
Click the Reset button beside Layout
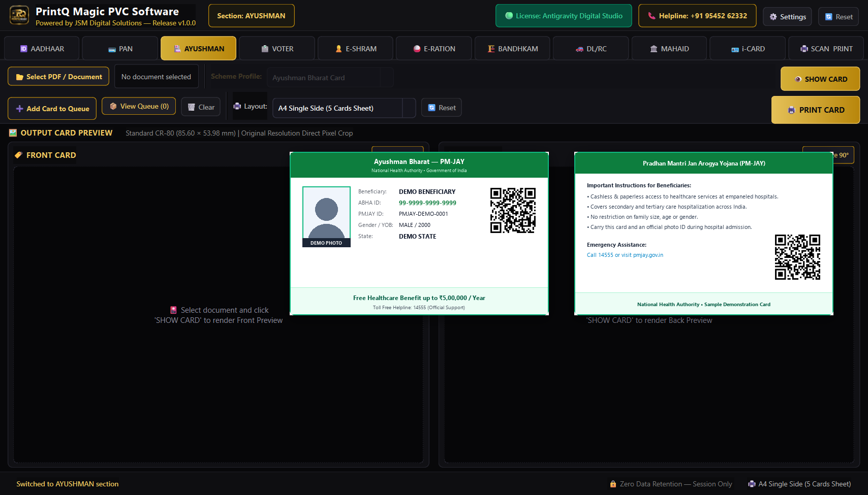442,108
